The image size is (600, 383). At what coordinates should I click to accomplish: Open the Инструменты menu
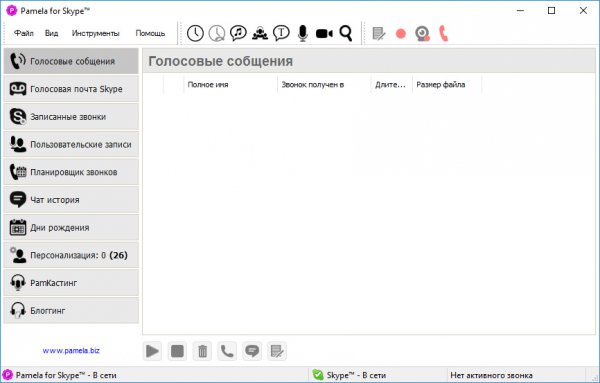point(95,33)
